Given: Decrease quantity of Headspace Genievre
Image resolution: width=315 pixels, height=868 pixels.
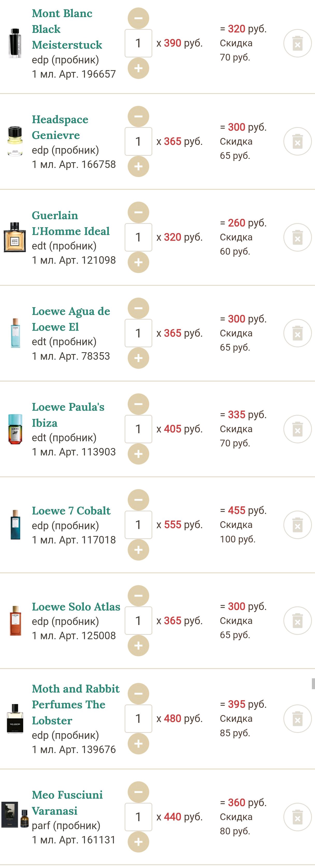Looking at the screenshot, I should tap(138, 116).
